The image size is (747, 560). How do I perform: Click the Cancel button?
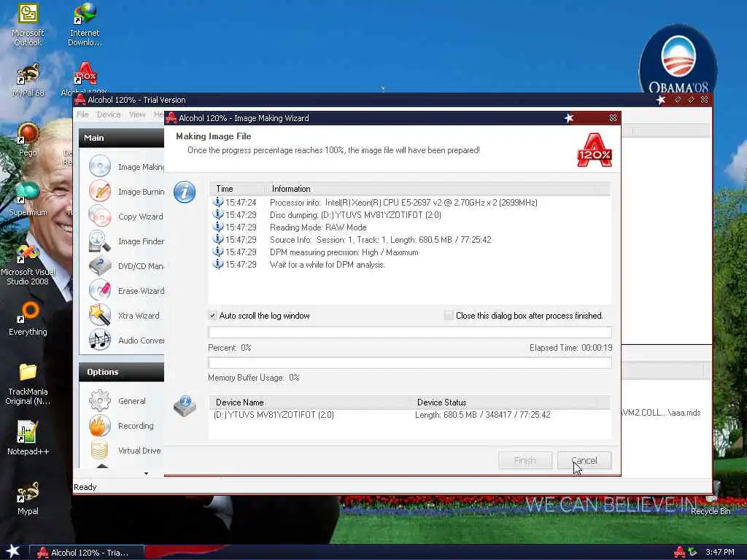point(584,461)
